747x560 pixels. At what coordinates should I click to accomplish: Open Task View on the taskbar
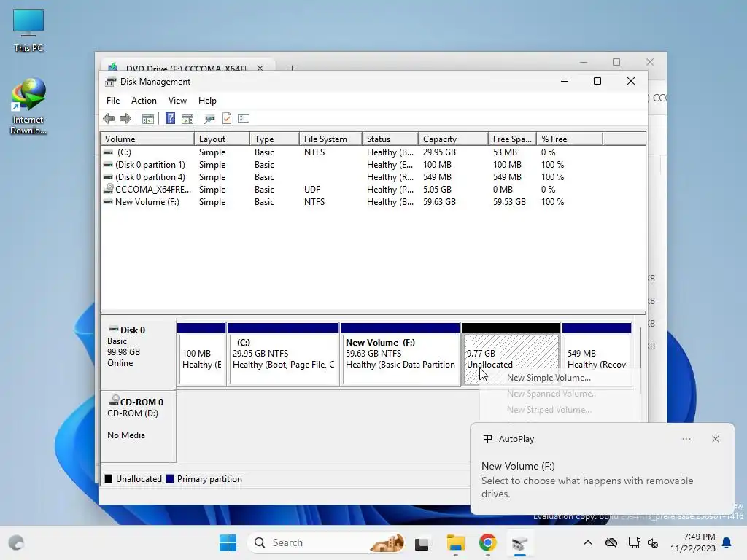[422, 542]
